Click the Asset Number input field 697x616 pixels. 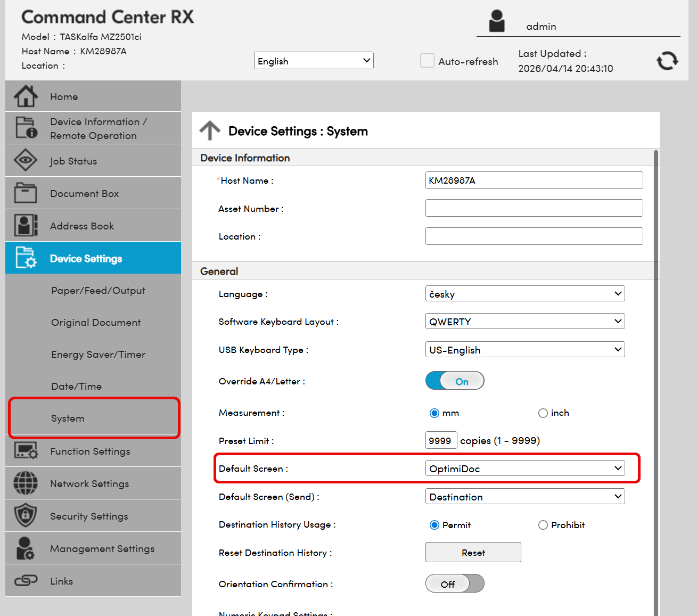pos(534,208)
